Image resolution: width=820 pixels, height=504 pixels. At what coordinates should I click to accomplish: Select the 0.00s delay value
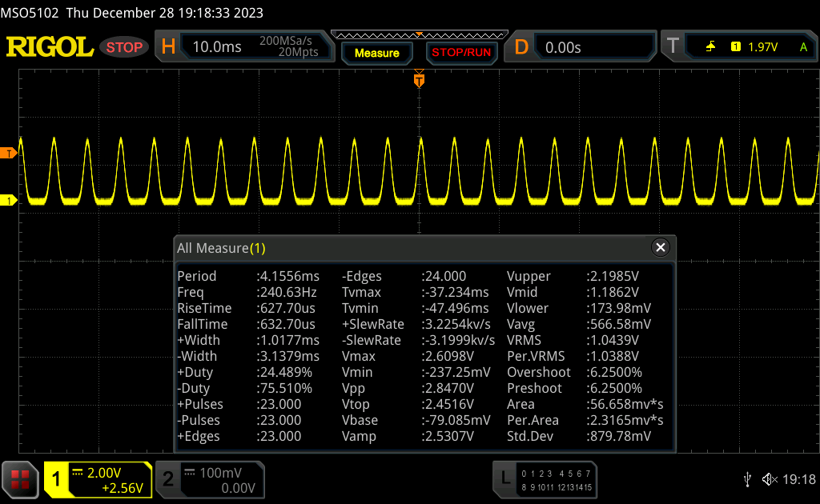point(563,47)
